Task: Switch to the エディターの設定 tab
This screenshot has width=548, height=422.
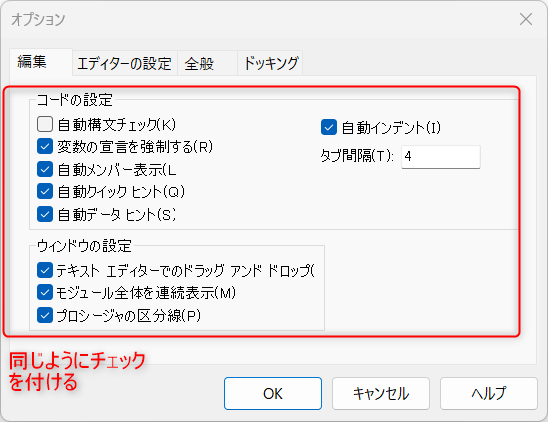Action: click(124, 64)
